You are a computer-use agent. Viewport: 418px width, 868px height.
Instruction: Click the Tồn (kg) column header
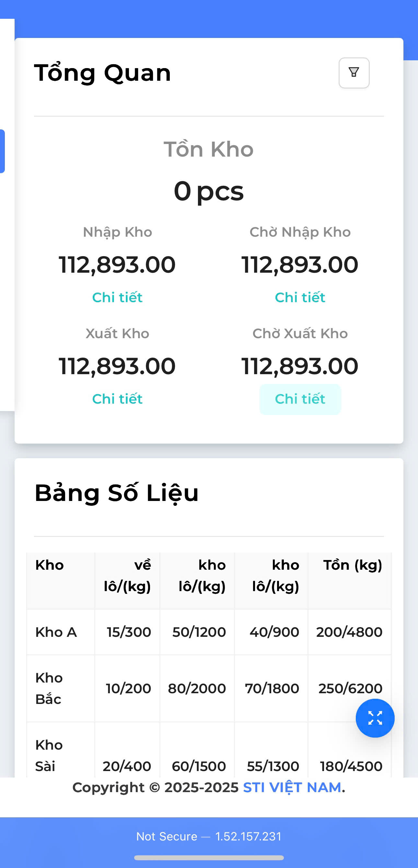(x=352, y=565)
